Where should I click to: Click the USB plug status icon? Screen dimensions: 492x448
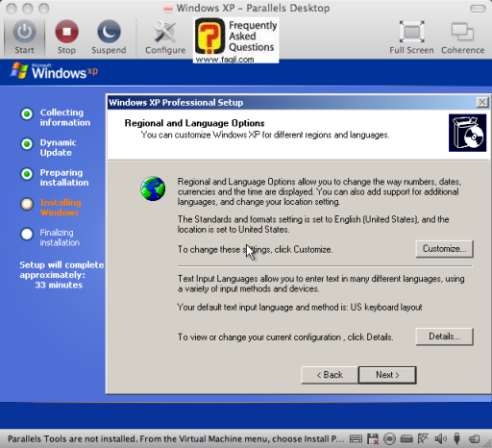tap(457, 438)
